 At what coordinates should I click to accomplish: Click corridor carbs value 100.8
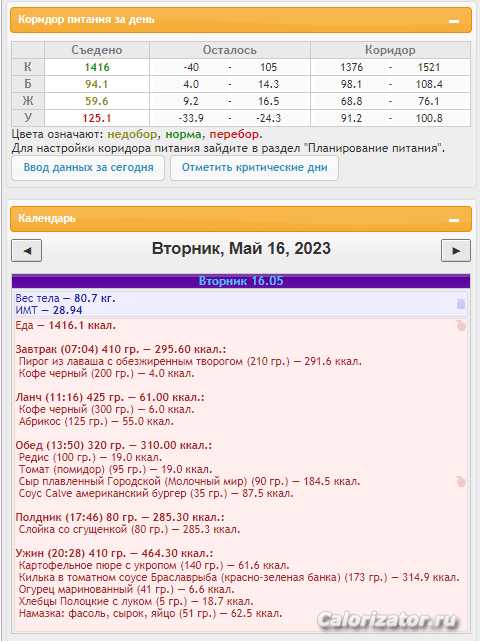(x=429, y=118)
